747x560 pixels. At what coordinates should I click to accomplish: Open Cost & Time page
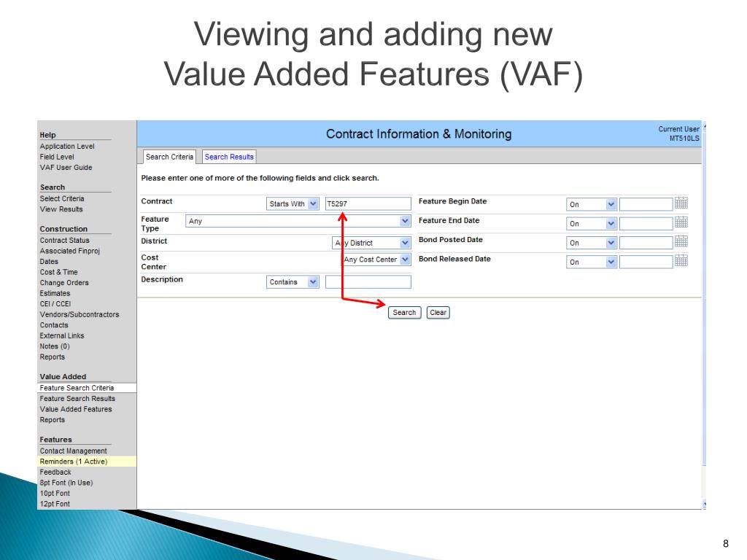pyautogui.click(x=58, y=272)
